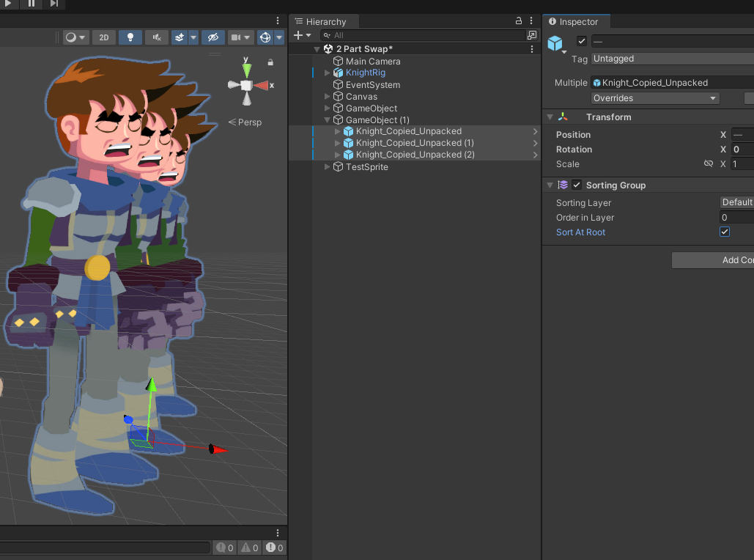The image size is (754, 560).
Task: Select EventSystem in Hierarchy
Action: pos(373,85)
